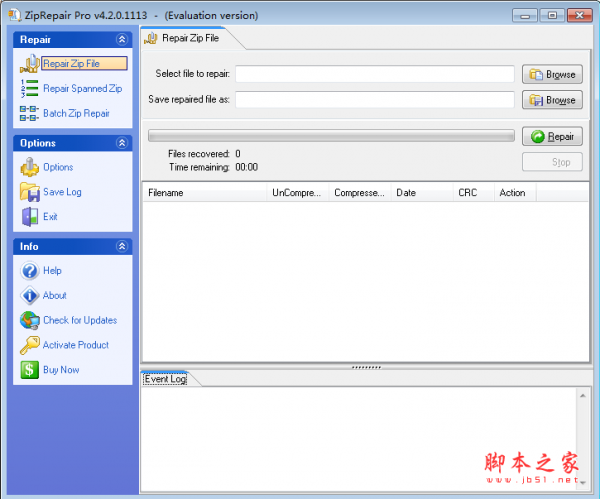Sort by Action column header
The width and height of the screenshot is (600, 499).
(515, 193)
